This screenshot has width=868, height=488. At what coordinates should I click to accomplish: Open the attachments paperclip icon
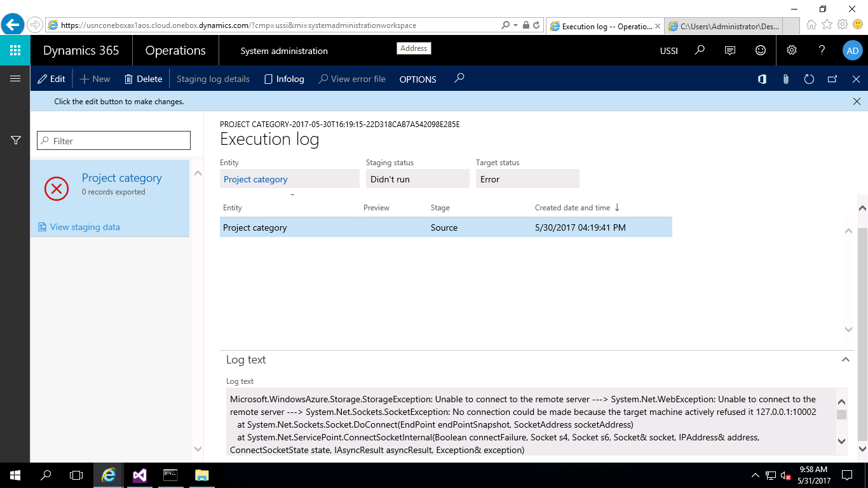tap(785, 79)
